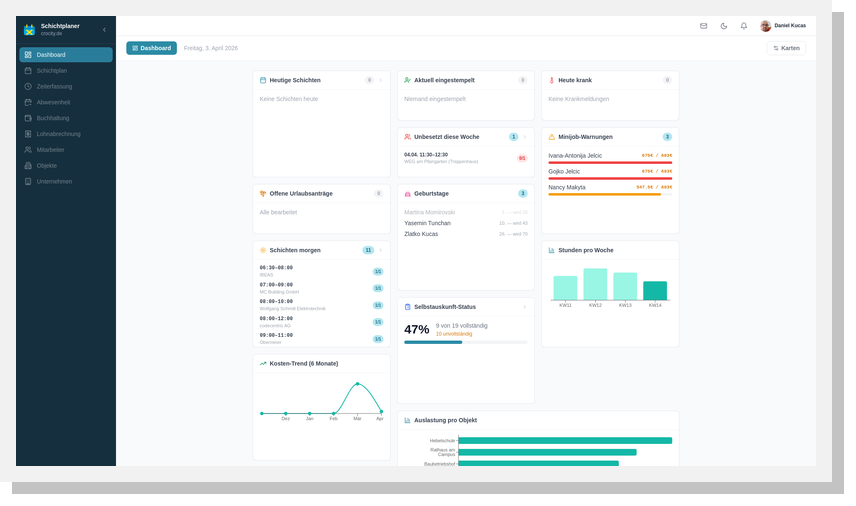
Task: Click the Kosten-Trend trend-line icon
Action: (263, 364)
